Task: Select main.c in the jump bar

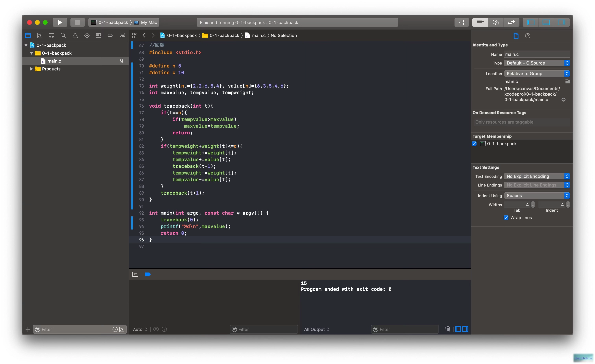Action: coord(255,35)
